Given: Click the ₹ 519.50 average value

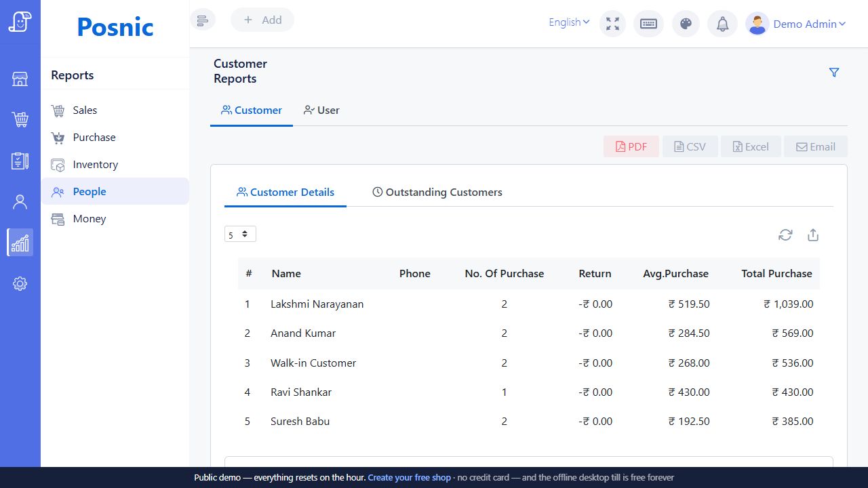Looking at the screenshot, I should point(689,304).
